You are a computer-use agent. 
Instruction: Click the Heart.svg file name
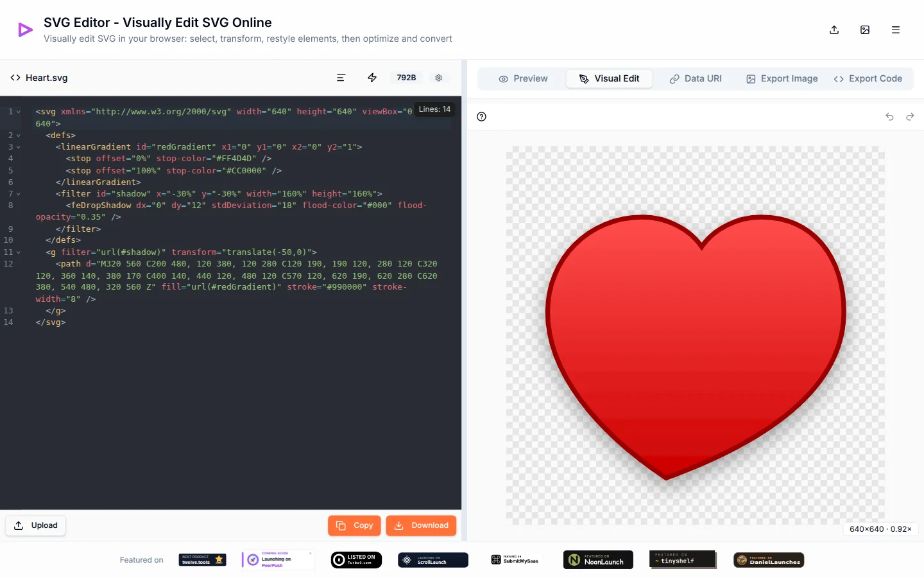[x=46, y=78]
